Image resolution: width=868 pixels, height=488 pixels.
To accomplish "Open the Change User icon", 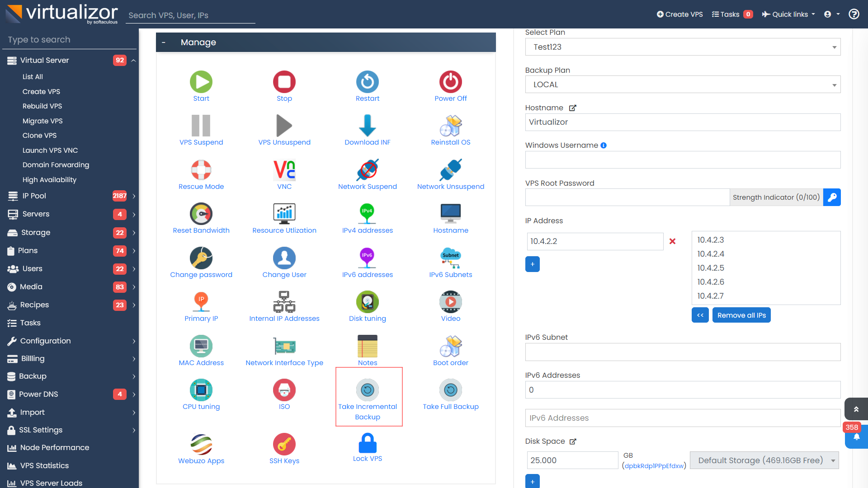I will coord(284,258).
